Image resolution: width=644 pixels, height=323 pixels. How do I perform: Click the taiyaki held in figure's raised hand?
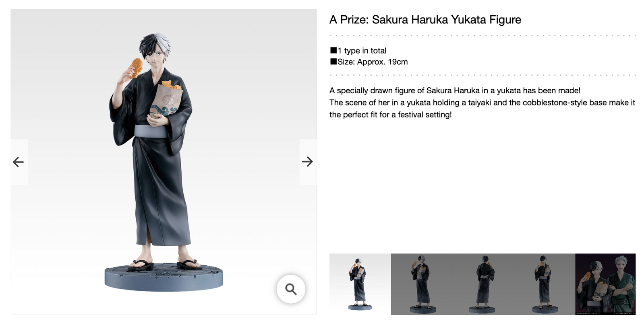(x=135, y=68)
